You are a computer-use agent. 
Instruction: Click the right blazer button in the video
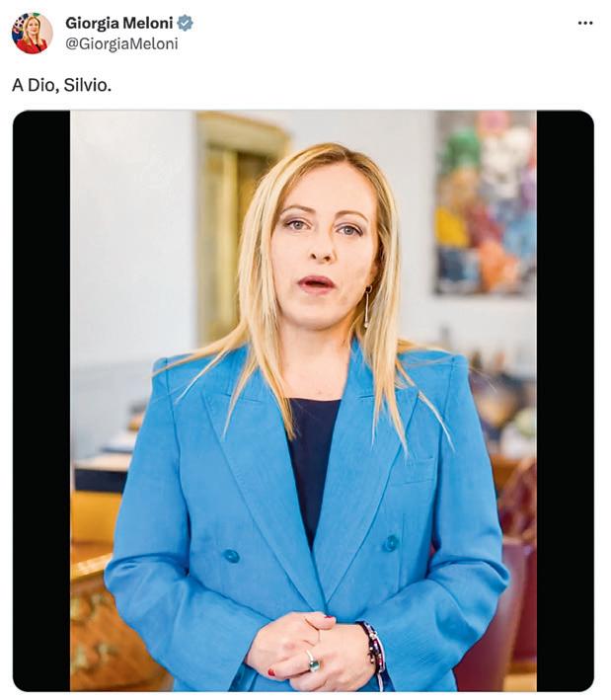392,543
